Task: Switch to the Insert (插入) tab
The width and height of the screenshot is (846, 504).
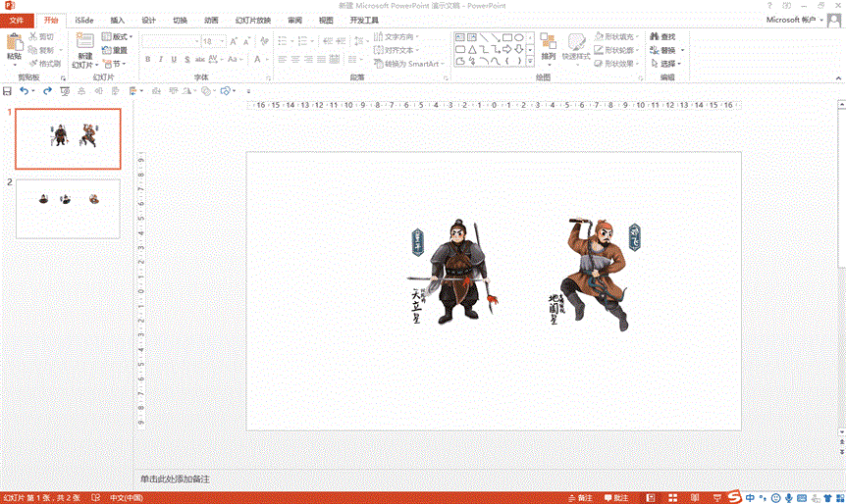Action: click(x=117, y=20)
